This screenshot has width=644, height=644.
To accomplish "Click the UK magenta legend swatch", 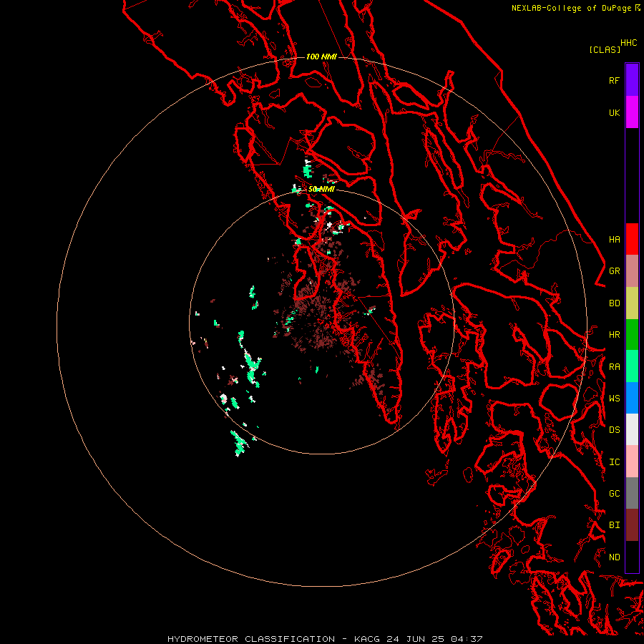I will tap(632, 112).
